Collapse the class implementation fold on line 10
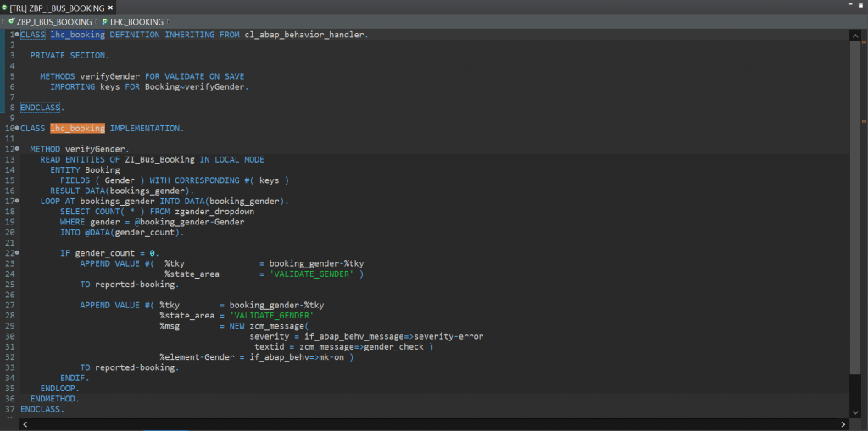 pyautogui.click(x=17, y=128)
